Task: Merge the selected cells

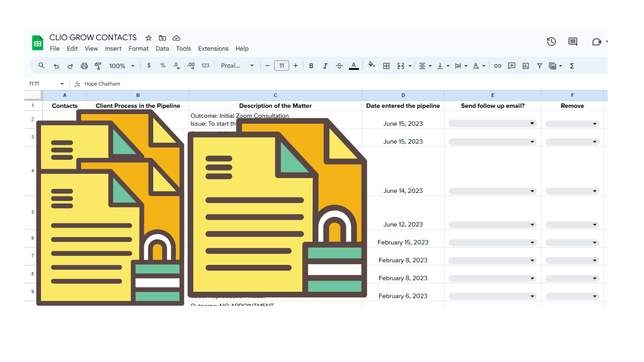Action: [x=401, y=66]
